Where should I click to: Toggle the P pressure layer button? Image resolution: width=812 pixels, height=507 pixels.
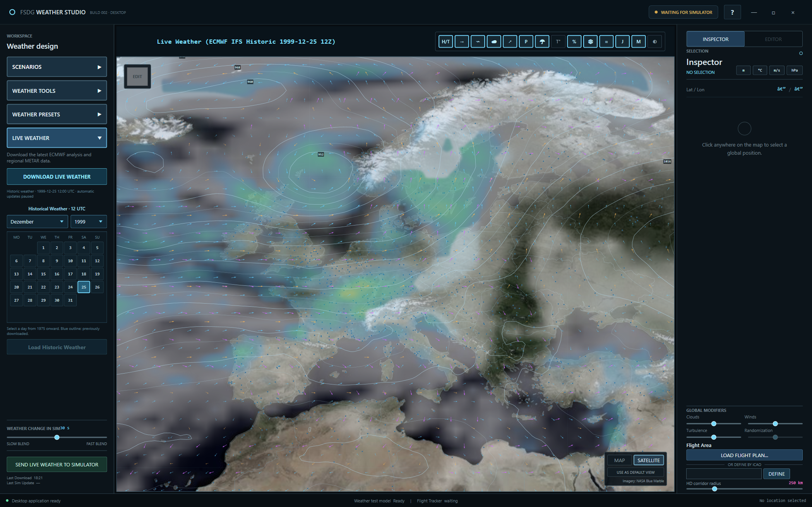(x=526, y=42)
